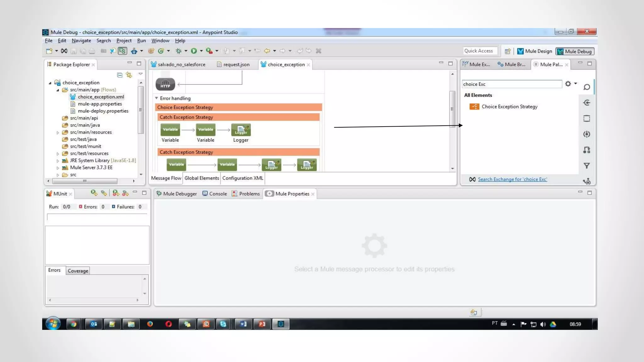
Task: Expand the src/main/resources folder
Action: [x=58, y=133]
